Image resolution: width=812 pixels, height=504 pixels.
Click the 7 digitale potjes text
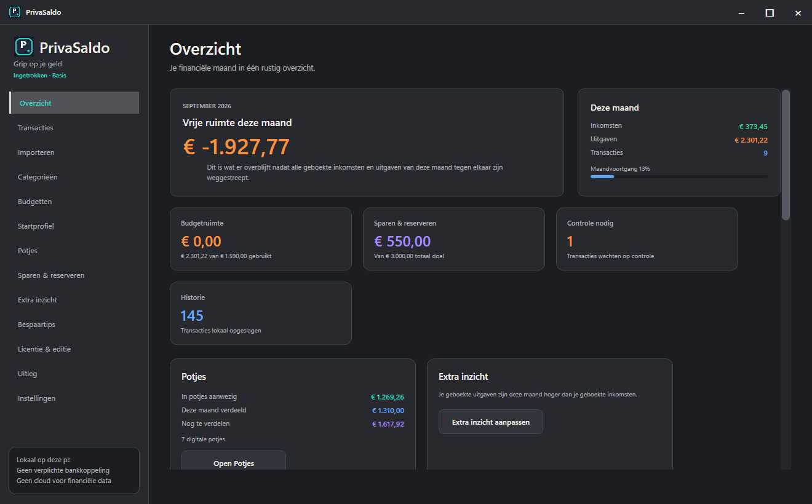pyautogui.click(x=204, y=439)
